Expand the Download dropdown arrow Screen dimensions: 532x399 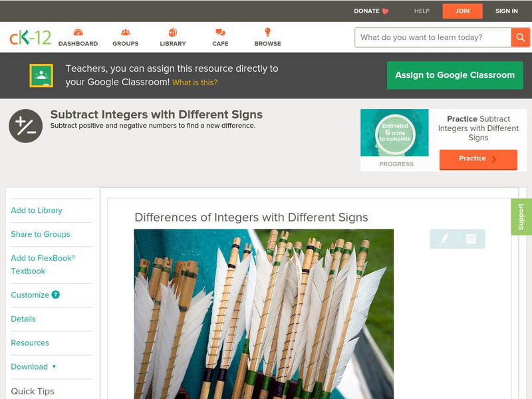[x=54, y=366]
